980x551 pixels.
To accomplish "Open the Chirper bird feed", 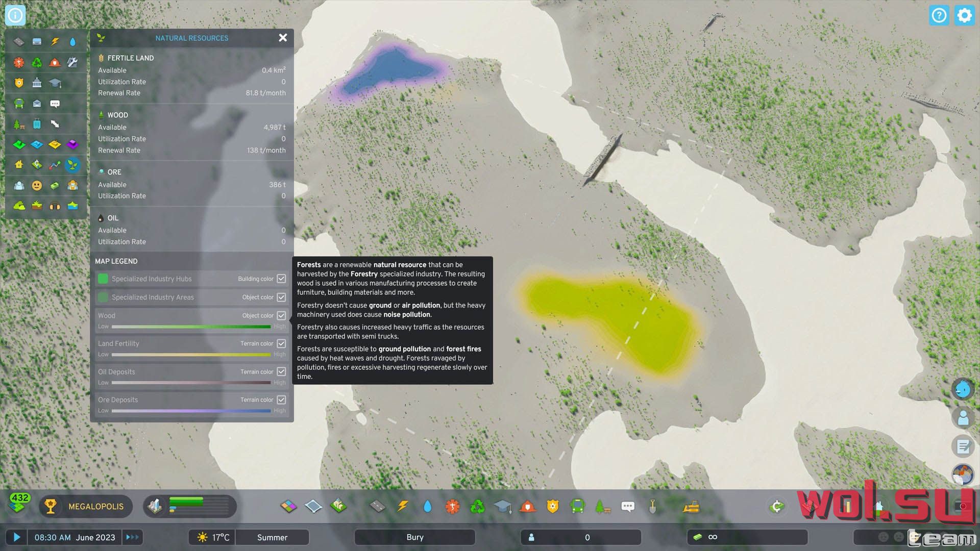I will click(x=963, y=390).
